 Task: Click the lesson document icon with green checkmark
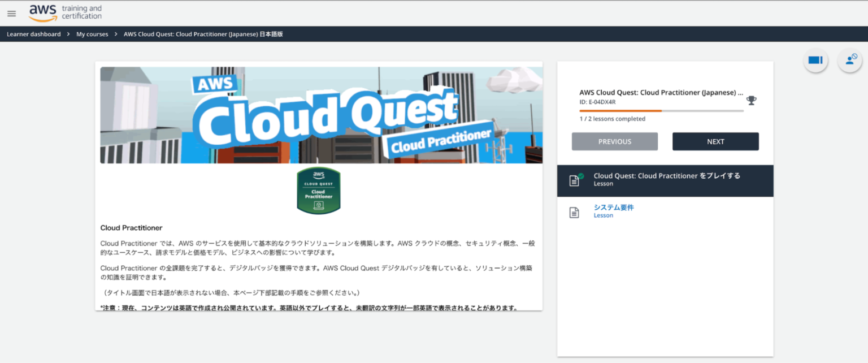pos(575,180)
